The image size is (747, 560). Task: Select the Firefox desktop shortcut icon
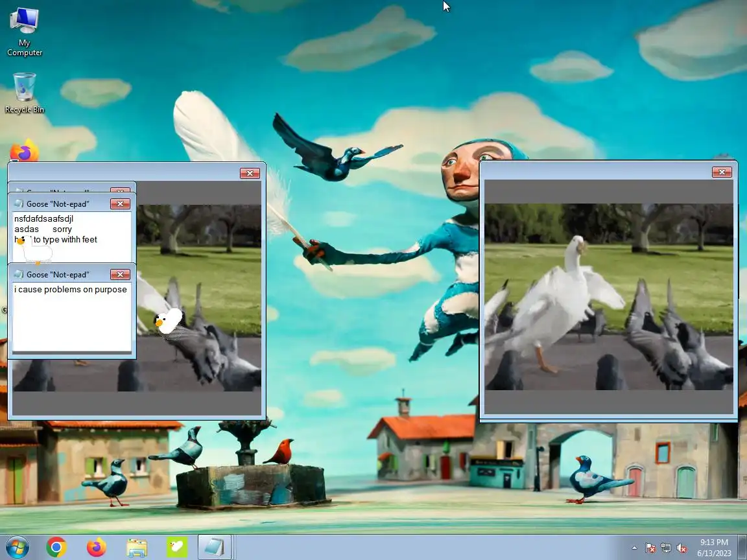(24, 150)
